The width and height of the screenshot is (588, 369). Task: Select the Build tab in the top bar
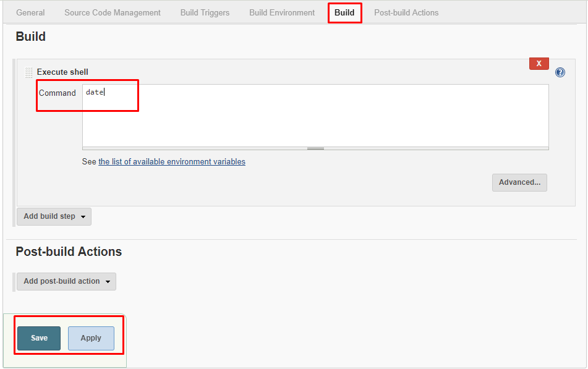pos(344,12)
